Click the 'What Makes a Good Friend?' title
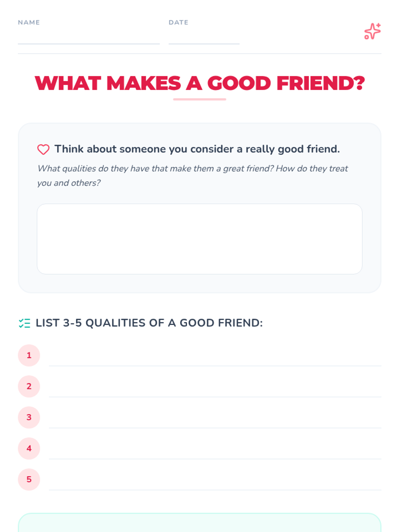Viewport: 399px width, 532px height. [199, 83]
